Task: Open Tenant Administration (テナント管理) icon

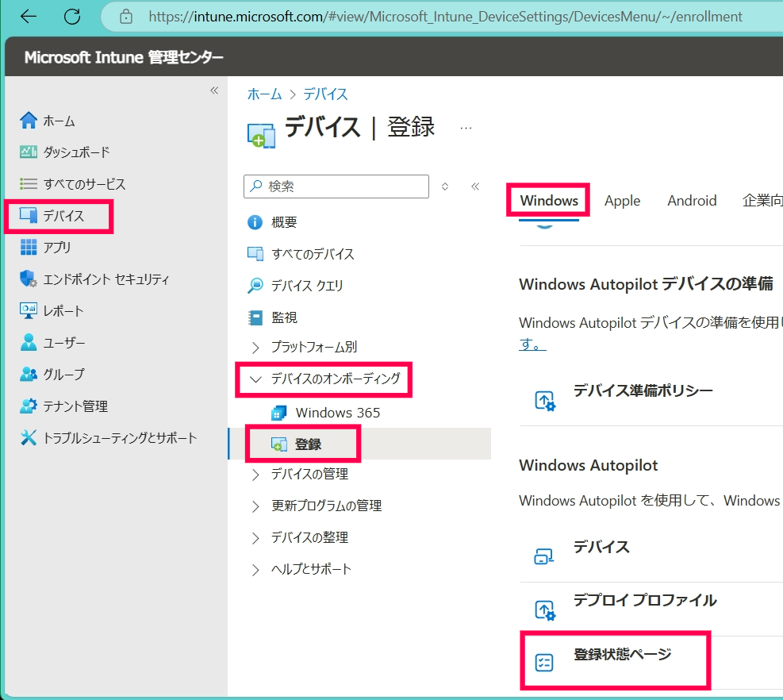Action: (29, 406)
